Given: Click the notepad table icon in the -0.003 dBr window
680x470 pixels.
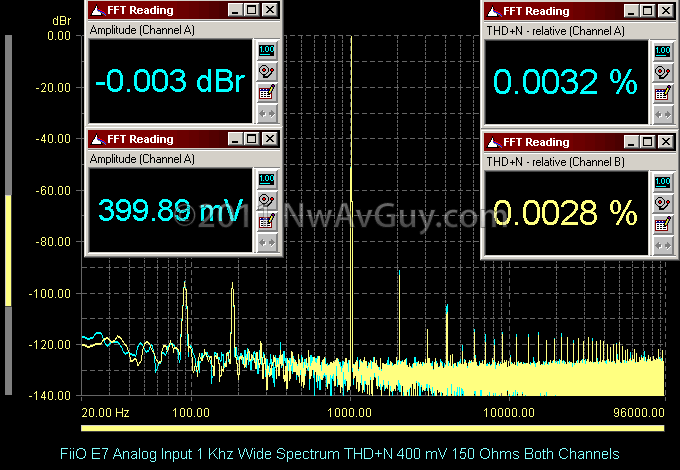Looking at the screenshot, I should click(267, 93).
